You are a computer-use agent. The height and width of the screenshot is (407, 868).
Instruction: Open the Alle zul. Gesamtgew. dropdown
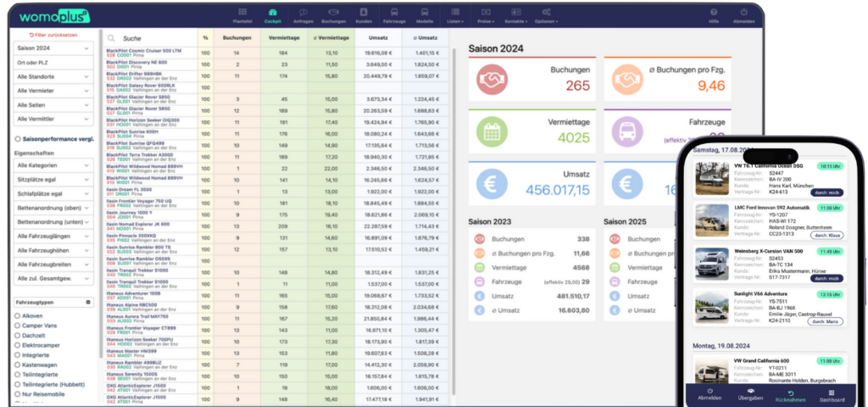pos(53,278)
